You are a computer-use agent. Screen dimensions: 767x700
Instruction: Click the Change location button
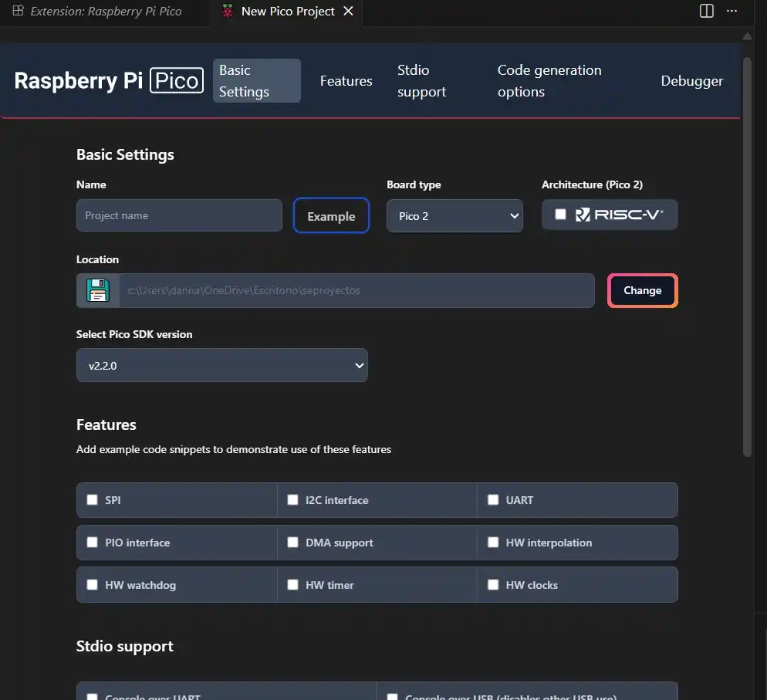pyautogui.click(x=642, y=291)
